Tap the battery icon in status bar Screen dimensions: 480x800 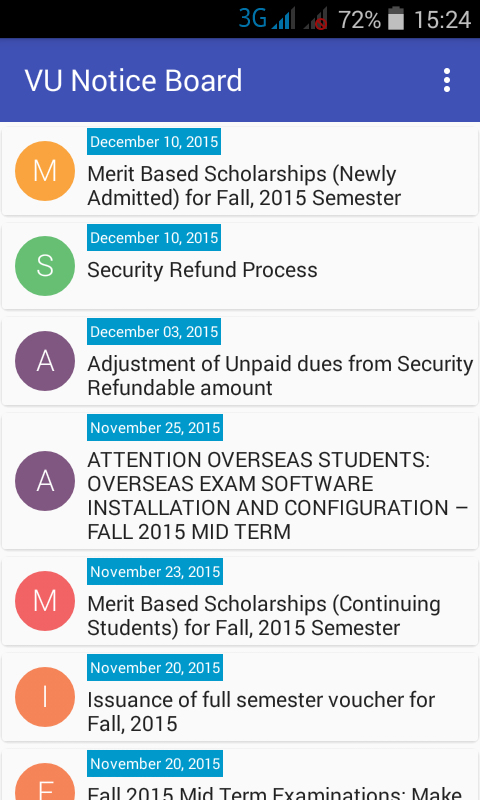pyautogui.click(x=396, y=19)
